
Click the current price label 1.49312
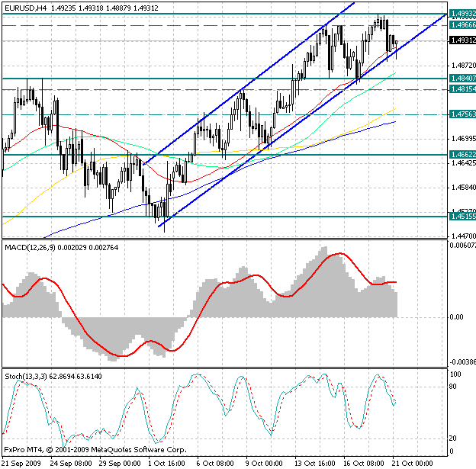pos(462,40)
